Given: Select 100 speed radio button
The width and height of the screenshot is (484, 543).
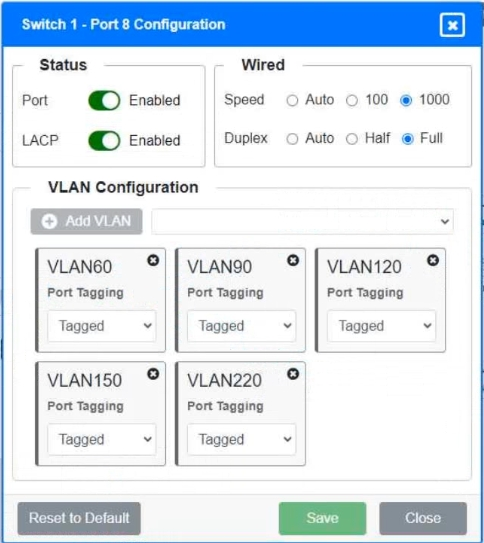Looking at the screenshot, I should [352, 101].
